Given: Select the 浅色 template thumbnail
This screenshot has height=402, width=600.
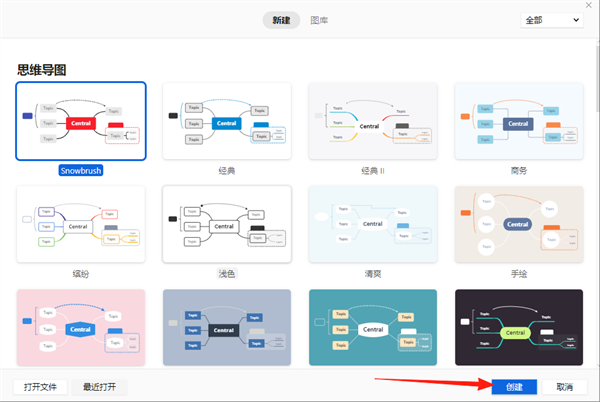Looking at the screenshot, I should (x=227, y=224).
